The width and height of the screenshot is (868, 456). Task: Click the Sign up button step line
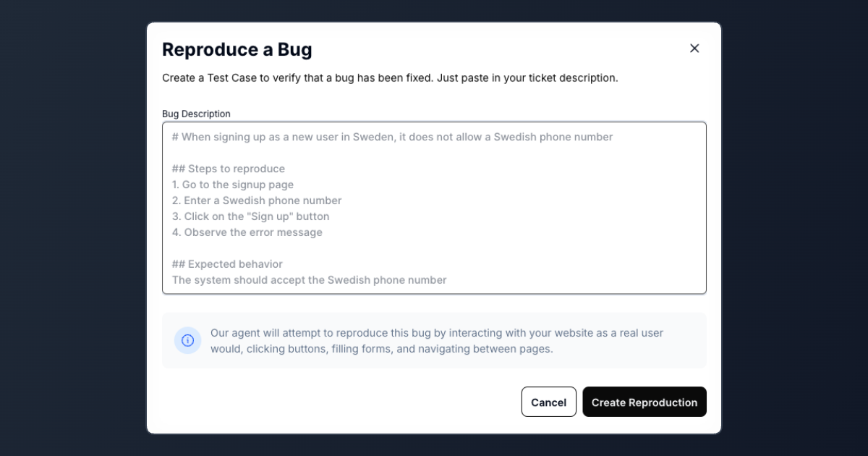click(250, 216)
